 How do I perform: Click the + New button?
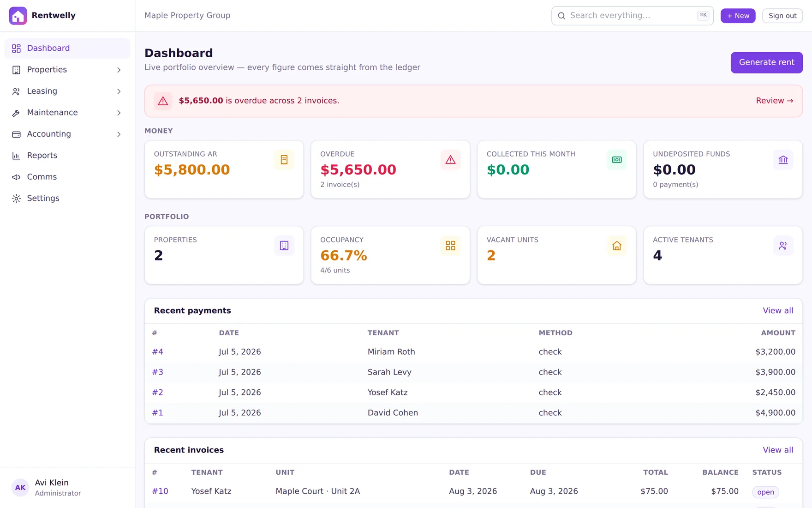[x=738, y=16]
